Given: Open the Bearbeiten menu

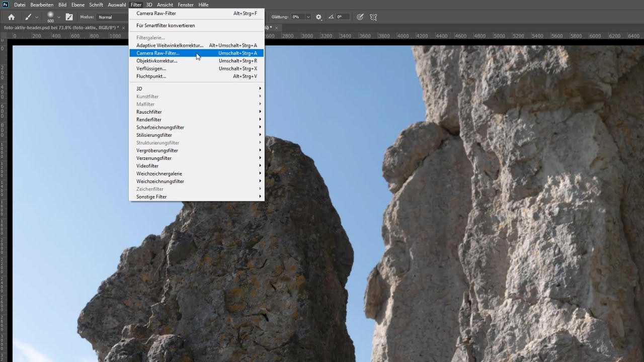Looking at the screenshot, I should pyautogui.click(x=42, y=5).
